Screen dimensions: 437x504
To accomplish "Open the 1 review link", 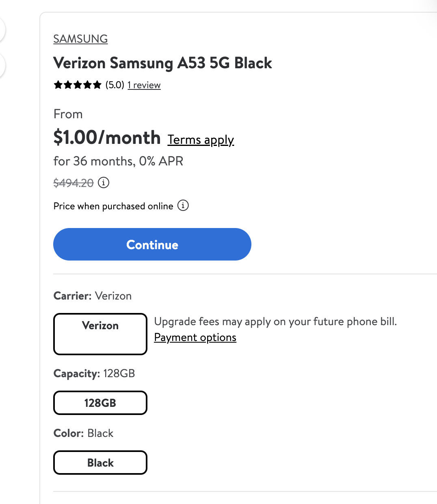I will (x=144, y=85).
